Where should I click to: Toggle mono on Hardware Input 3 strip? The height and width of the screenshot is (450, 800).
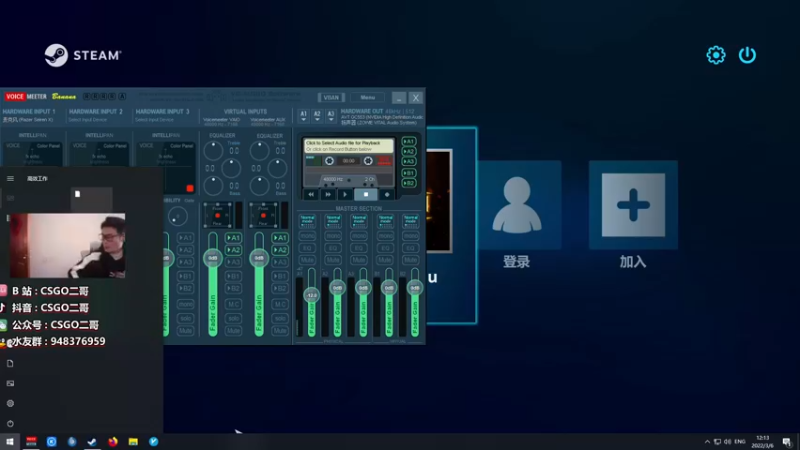coord(185,304)
